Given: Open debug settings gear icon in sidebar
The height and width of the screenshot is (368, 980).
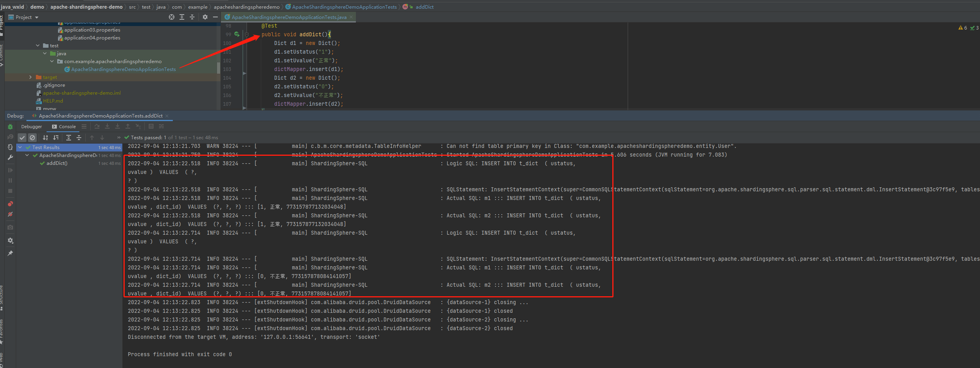Looking at the screenshot, I should click(10, 241).
